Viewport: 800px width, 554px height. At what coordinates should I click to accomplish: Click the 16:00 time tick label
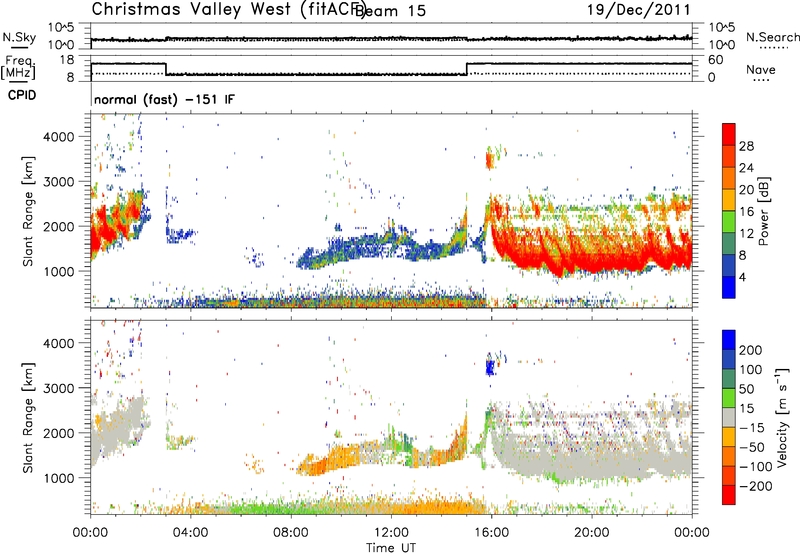coord(491,533)
